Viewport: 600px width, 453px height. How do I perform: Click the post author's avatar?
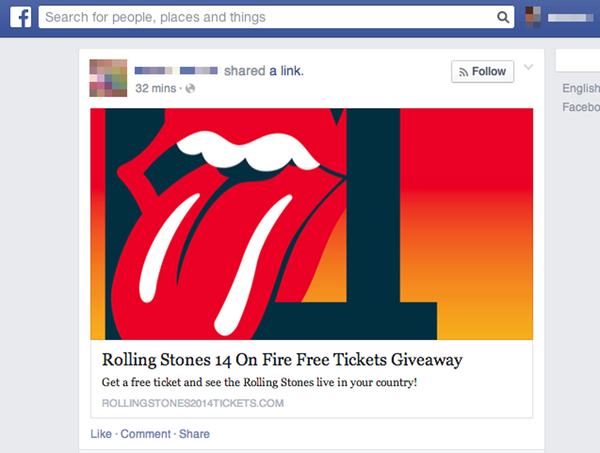pyautogui.click(x=109, y=78)
